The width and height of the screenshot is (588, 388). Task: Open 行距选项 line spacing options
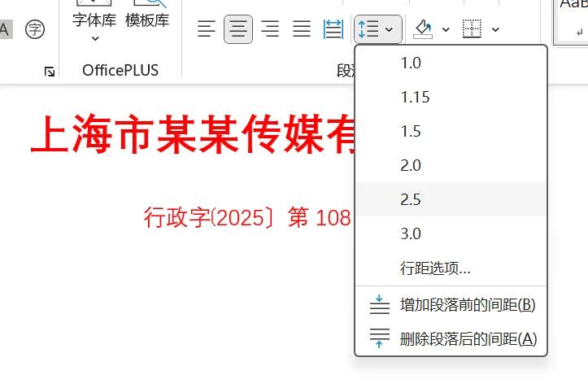pos(435,268)
